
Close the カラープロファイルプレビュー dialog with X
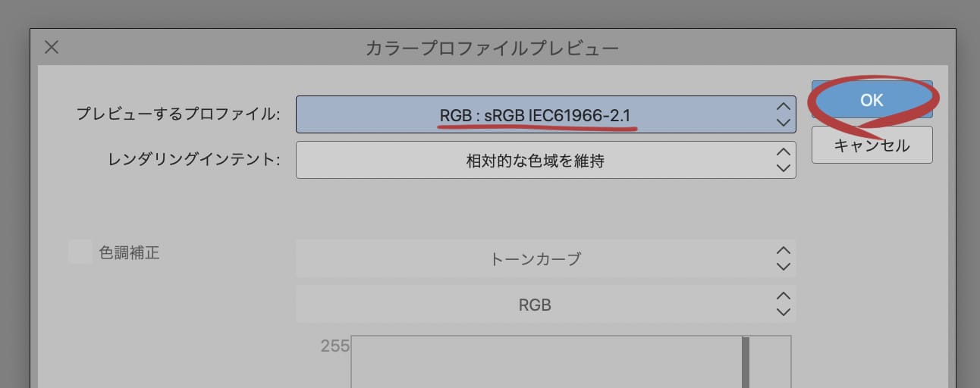52,48
